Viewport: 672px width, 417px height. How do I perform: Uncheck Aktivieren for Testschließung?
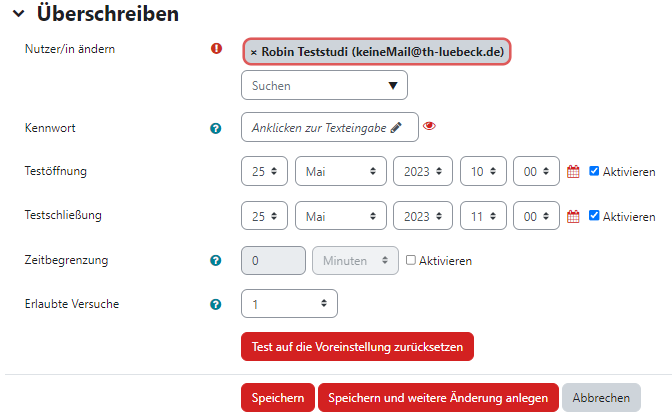point(594,215)
